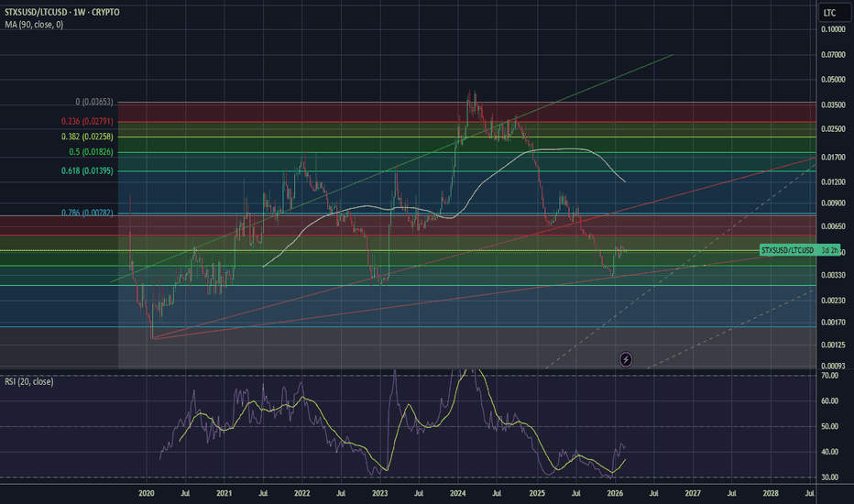This screenshot has width=854, height=504.
Task: Select the white 90 MA line end
Action: tap(624, 181)
